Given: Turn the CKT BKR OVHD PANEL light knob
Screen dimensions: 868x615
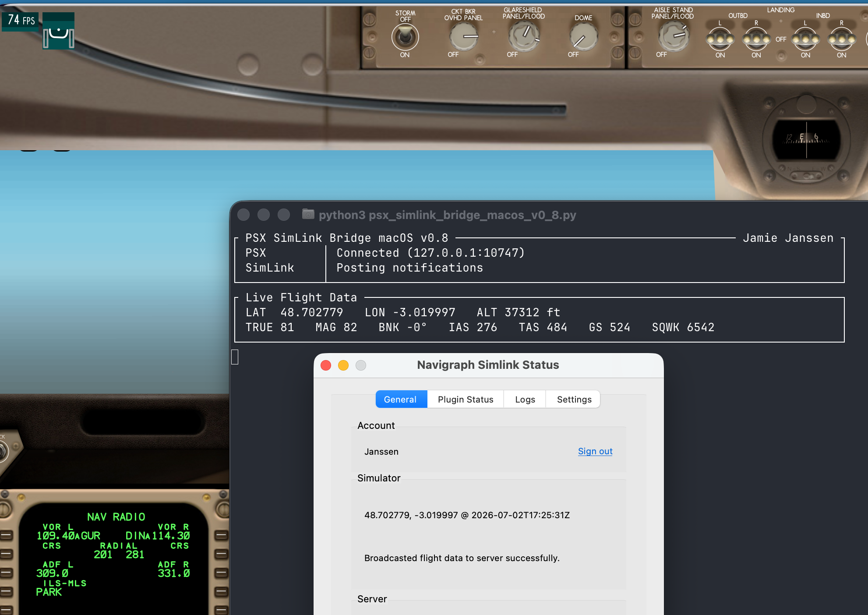Looking at the screenshot, I should (464, 36).
